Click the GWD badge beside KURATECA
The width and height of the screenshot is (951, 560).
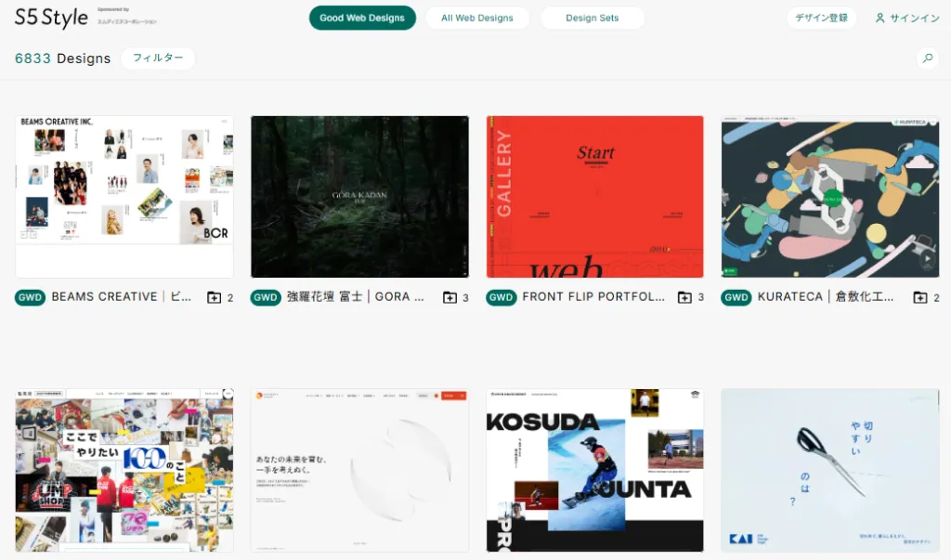pos(736,297)
